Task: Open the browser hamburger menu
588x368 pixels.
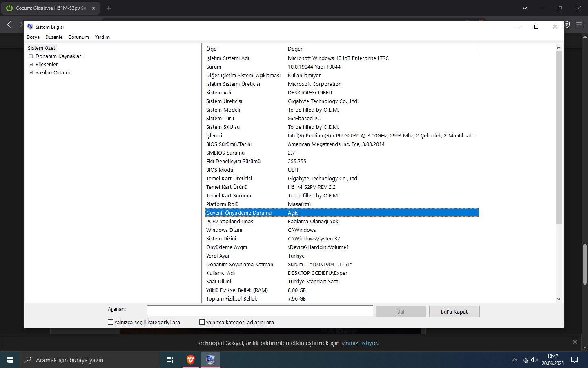Action: click(579, 25)
